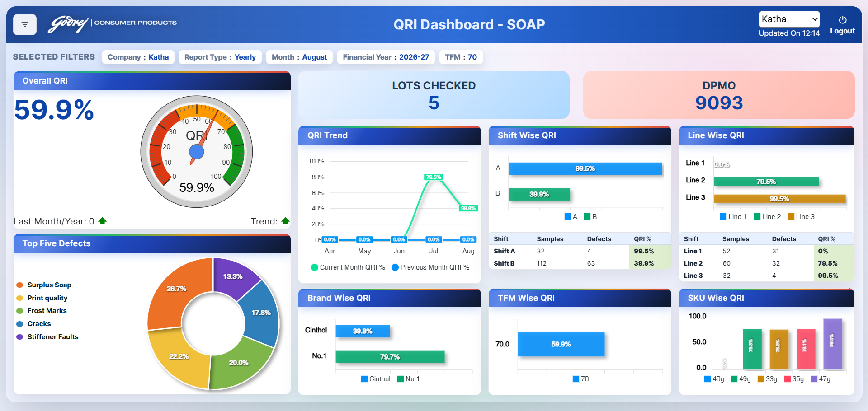Image resolution: width=868 pixels, height=411 pixels.
Task: Toggle Cinthol legend in Brand Wise QRI
Action: point(376,379)
